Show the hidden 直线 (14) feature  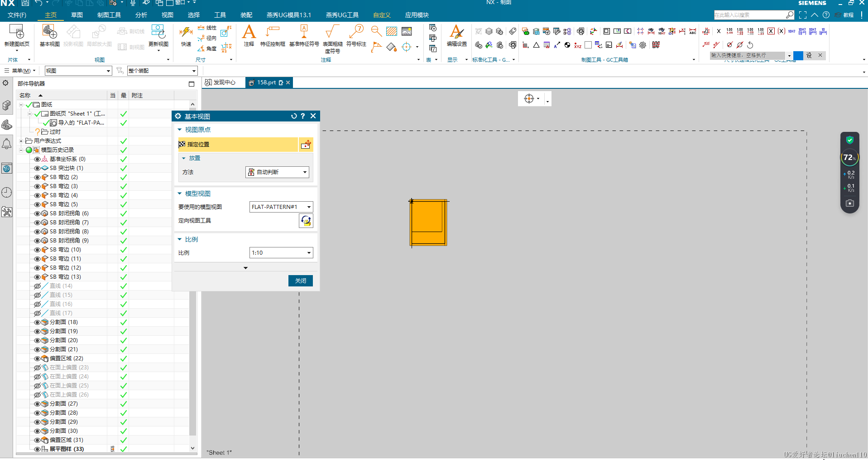[x=37, y=286]
